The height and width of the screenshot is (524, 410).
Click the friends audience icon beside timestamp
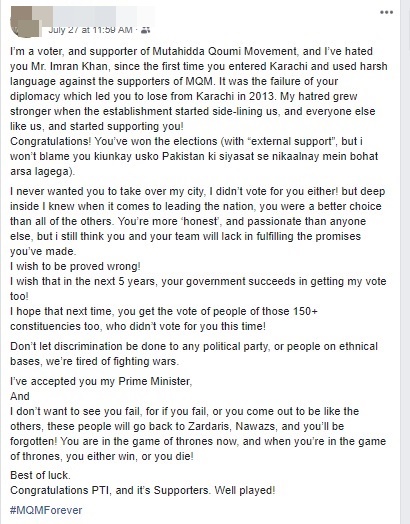145,30
